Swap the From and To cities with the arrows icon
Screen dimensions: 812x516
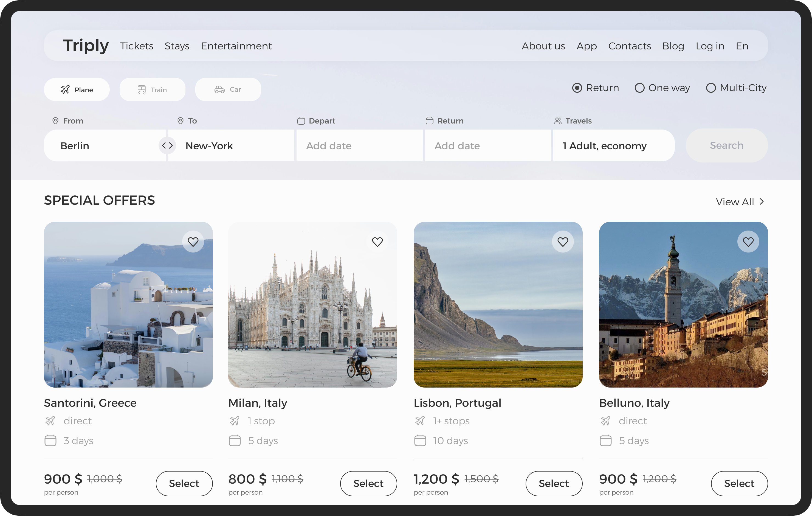coord(167,145)
